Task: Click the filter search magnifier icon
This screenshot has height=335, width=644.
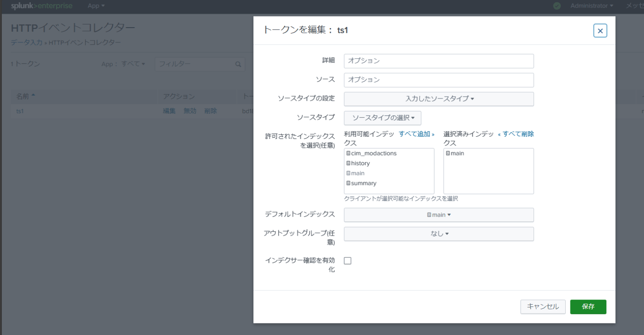Action: tap(238, 64)
